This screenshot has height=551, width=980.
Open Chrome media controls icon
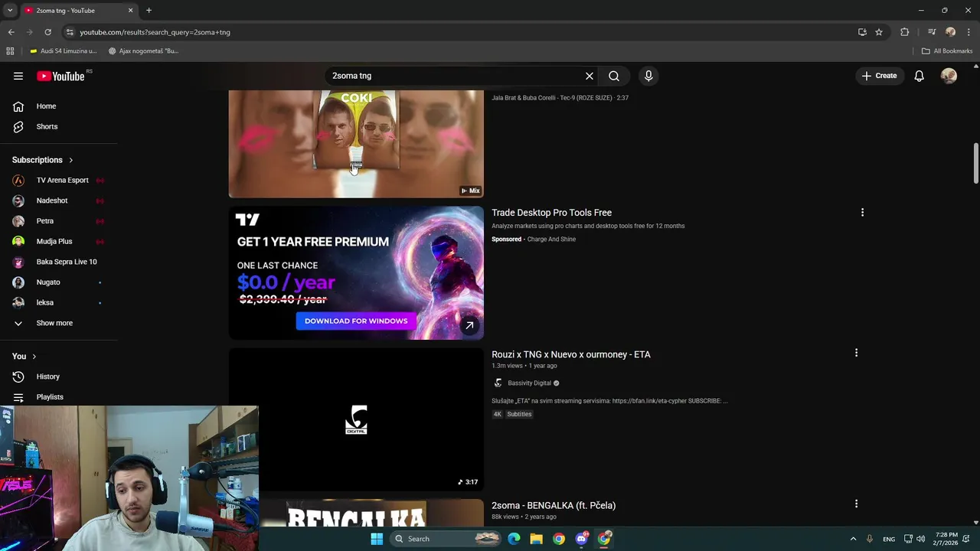(932, 32)
